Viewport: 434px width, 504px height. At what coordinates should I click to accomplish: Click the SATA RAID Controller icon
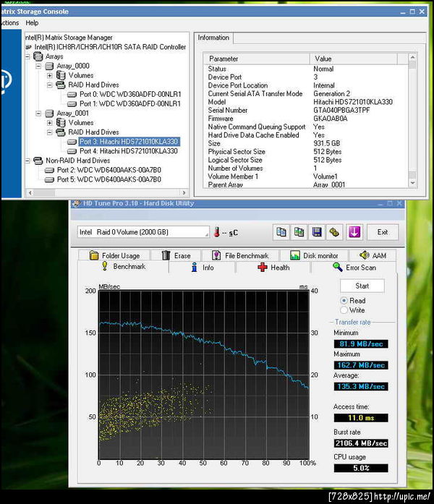click(28, 47)
